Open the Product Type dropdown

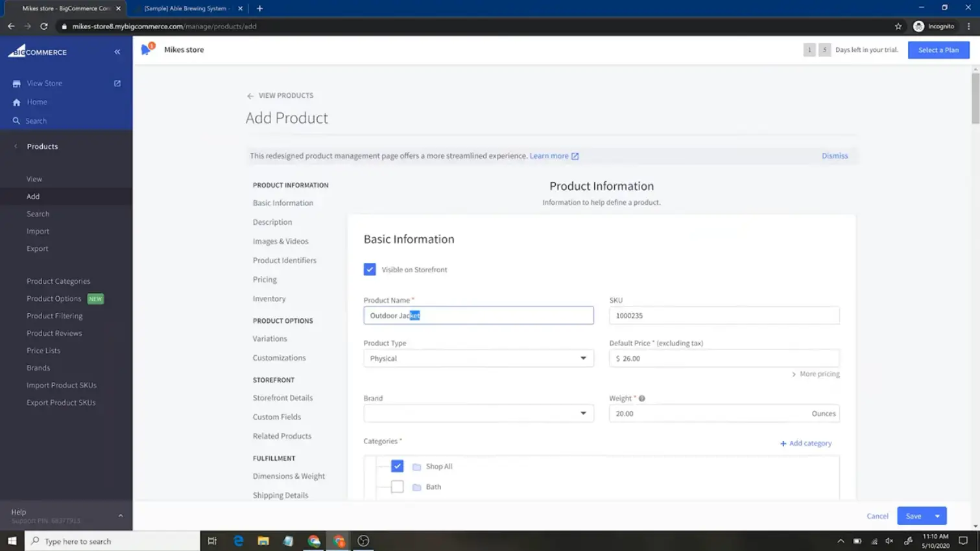(479, 358)
